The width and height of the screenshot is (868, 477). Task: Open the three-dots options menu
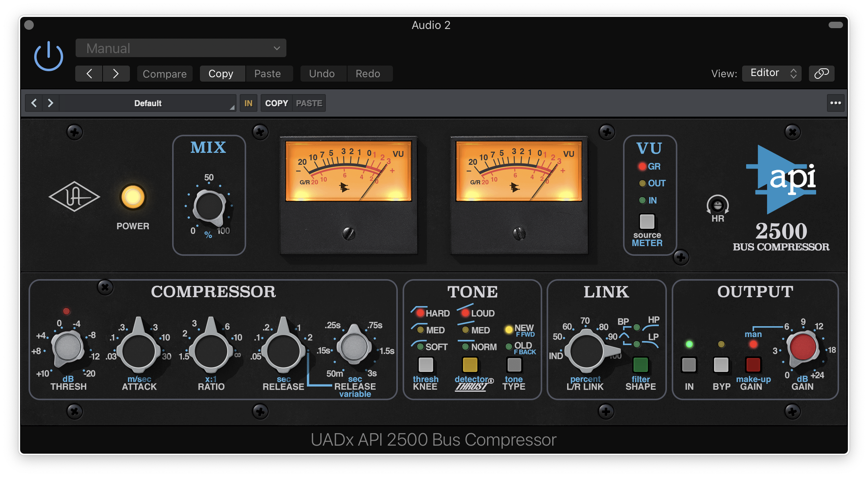point(835,103)
